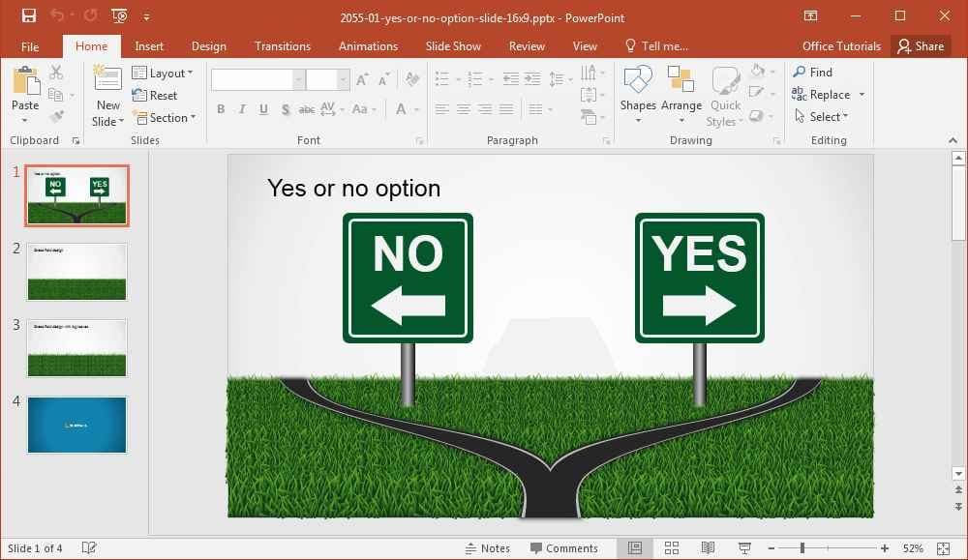
Task: Toggle the Comments pane
Action: tap(564, 548)
